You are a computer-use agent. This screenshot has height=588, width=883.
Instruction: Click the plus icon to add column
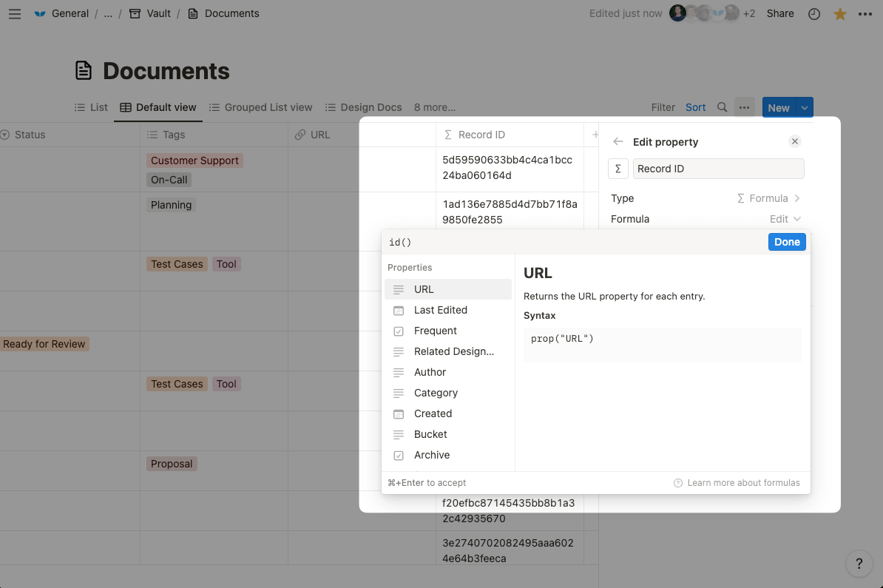coord(595,135)
